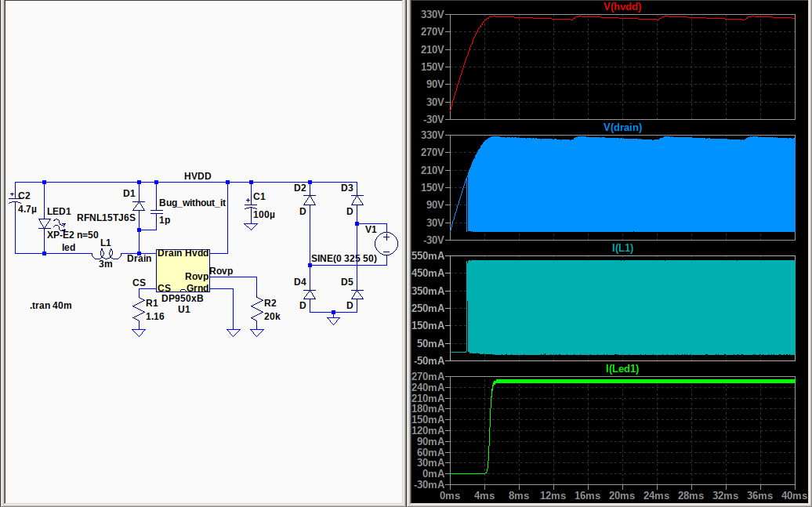The height and width of the screenshot is (507, 812).
Task: Select the V(hvdd) trace label
Action: [x=622, y=7]
